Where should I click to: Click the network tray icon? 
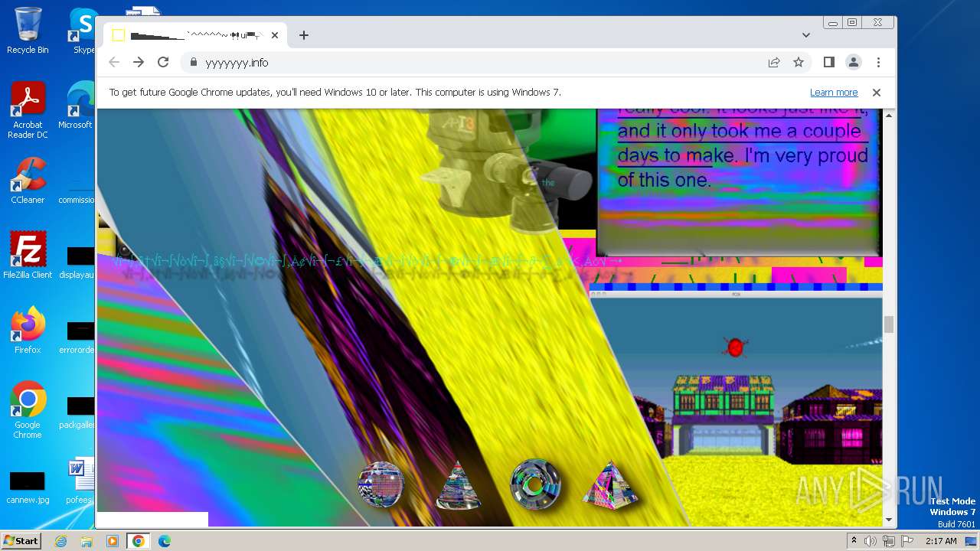point(889,541)
